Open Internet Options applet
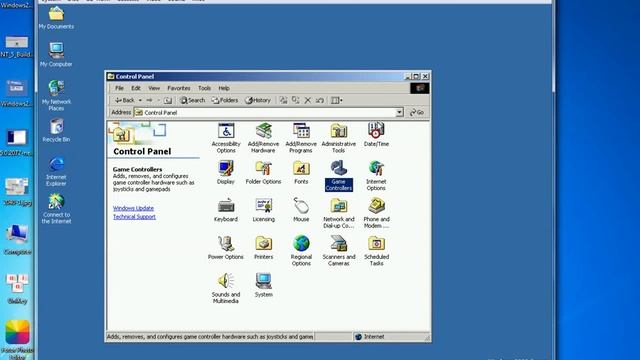 point(376,176)
